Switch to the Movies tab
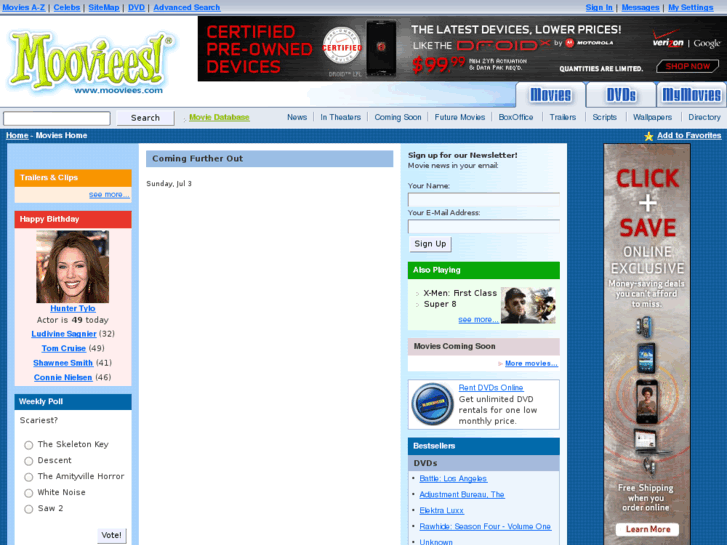 point(550,95)
